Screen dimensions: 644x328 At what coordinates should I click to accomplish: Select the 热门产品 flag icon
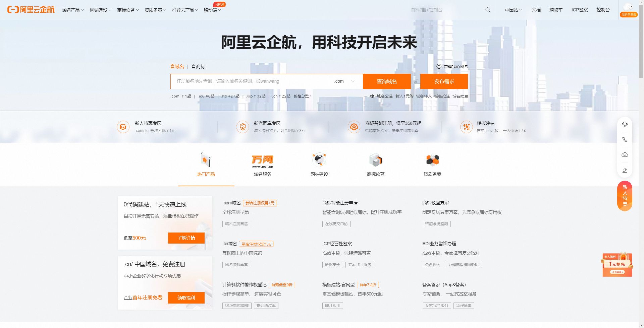206,160
